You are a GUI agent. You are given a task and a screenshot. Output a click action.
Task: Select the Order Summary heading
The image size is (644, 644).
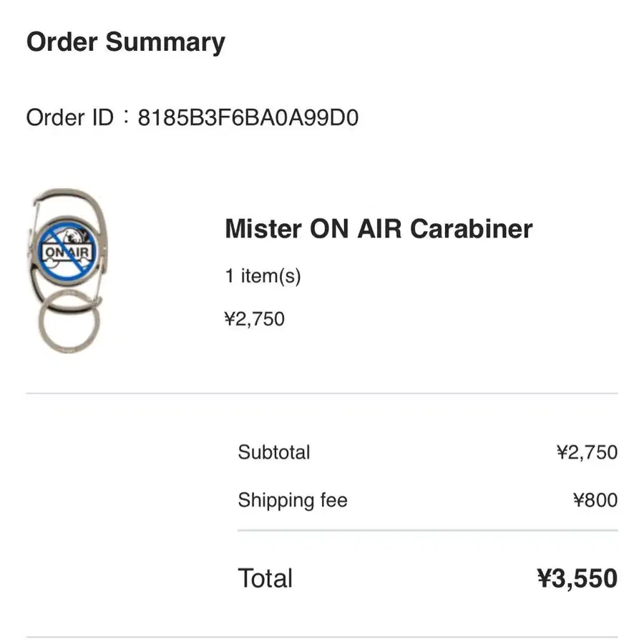click(x=125, y=42)
